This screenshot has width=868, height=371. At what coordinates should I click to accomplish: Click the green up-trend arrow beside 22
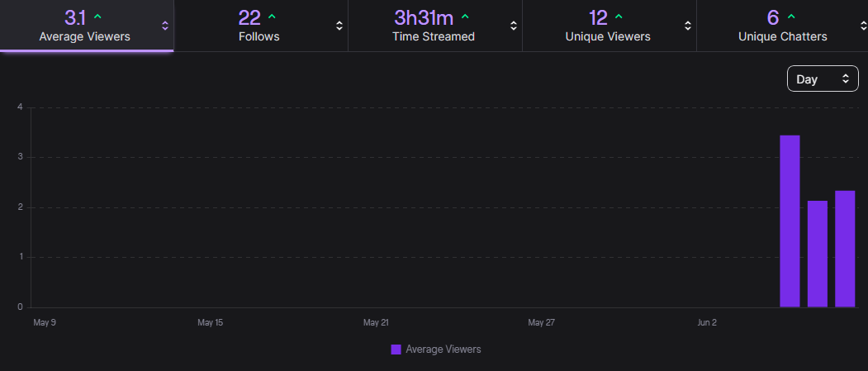point(272,17)
